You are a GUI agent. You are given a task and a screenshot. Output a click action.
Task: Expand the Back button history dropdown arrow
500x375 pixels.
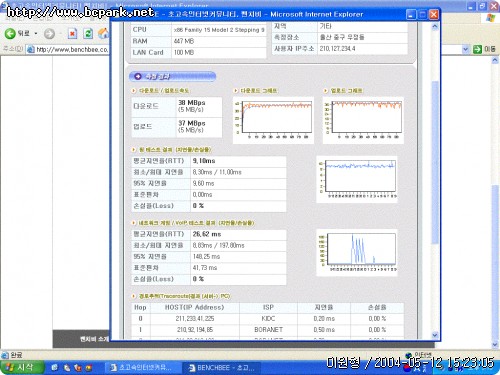pyautogui.click(x=36, y=33)
